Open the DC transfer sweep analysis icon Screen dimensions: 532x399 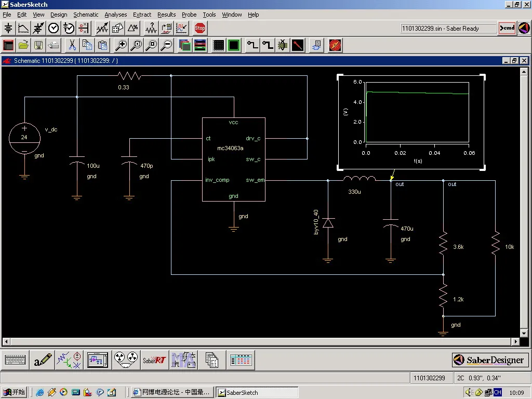click(23, 28)
